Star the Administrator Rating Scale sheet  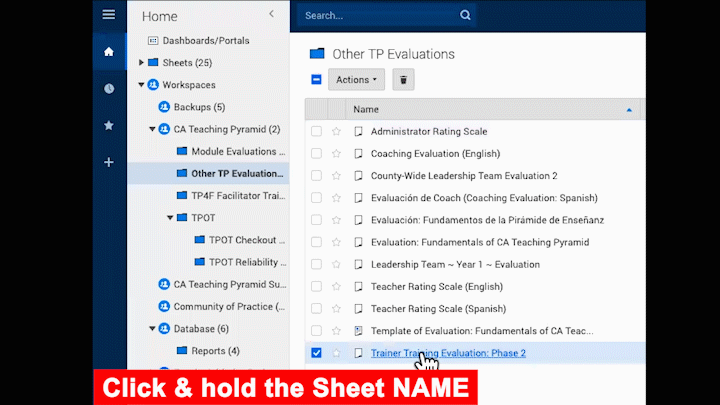pos(337,131)
